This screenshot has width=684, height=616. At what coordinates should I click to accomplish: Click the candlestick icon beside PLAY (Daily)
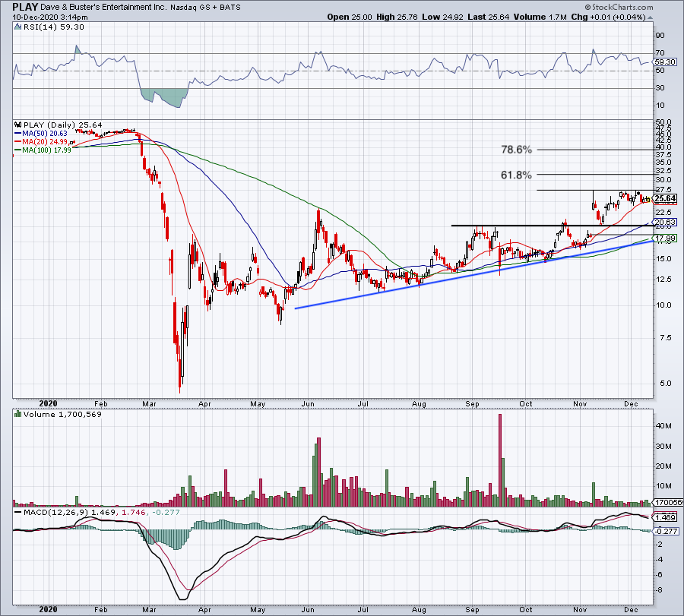pyautogui.click(x=18, y=125)
